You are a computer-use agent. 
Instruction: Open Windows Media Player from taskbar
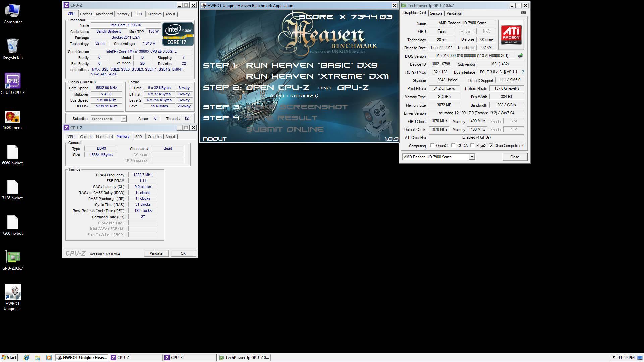tap(49, 358)
